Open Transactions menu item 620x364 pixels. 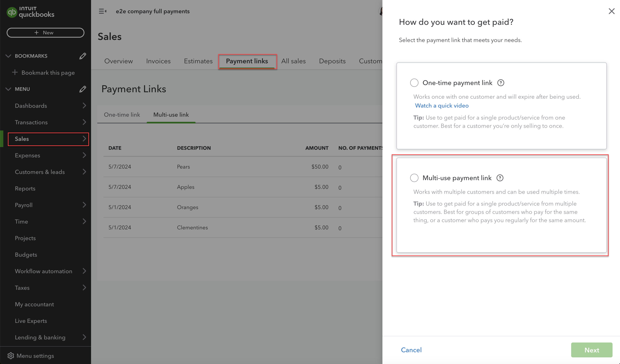31,122
